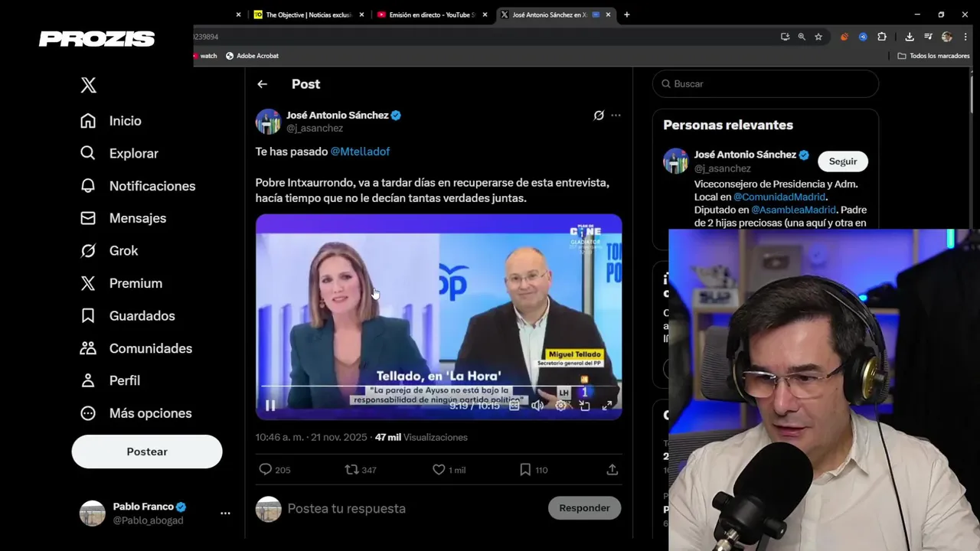This screenshot has width=980, height=551.
Task: Click the 47 mil Visualizaciones link
Action: (x=421, y=438)
